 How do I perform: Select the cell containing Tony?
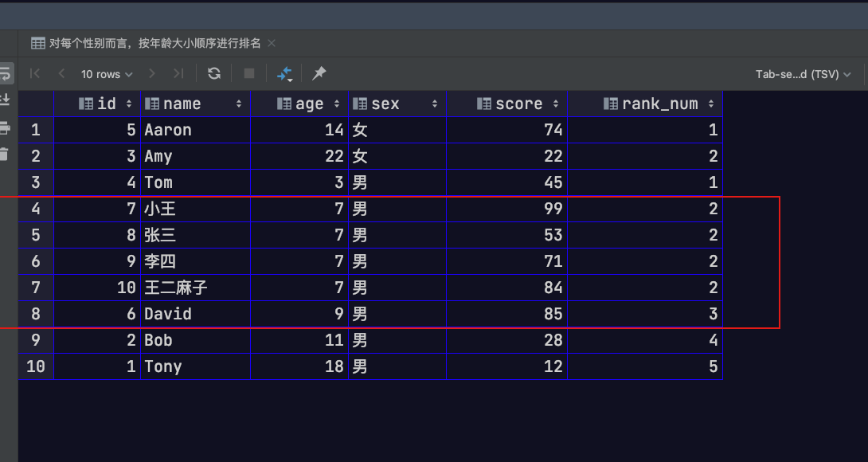[x=196, y=366]
